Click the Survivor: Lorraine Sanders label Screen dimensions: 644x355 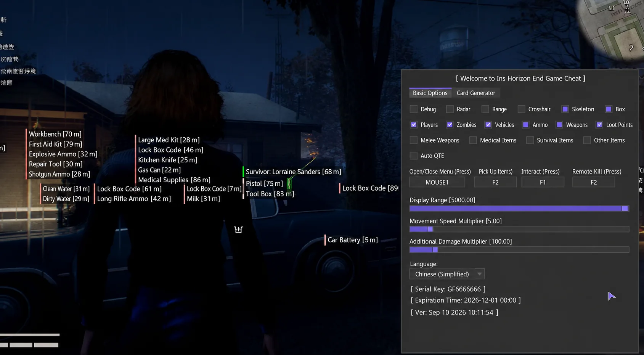coord(293,172)
